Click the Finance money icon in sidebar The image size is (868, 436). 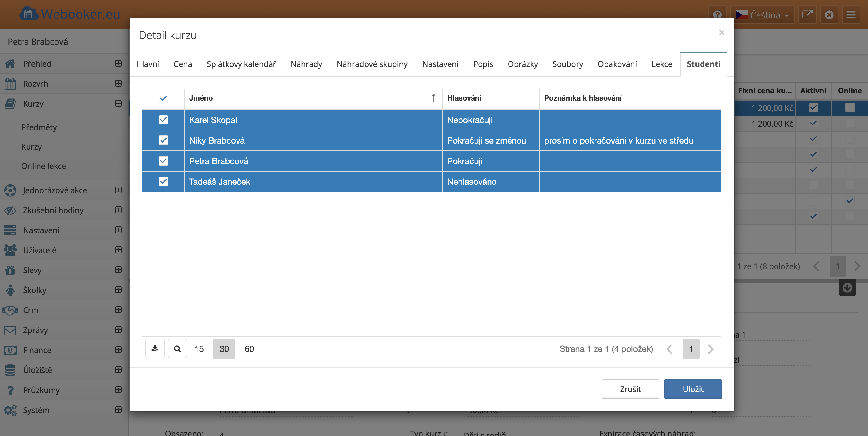point(10,350)
